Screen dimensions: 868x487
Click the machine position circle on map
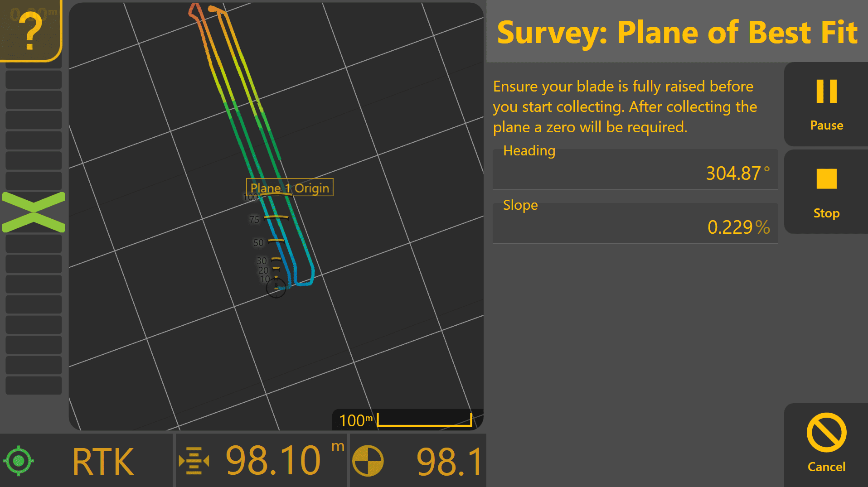pyautogui.click(x=276, y=288)
